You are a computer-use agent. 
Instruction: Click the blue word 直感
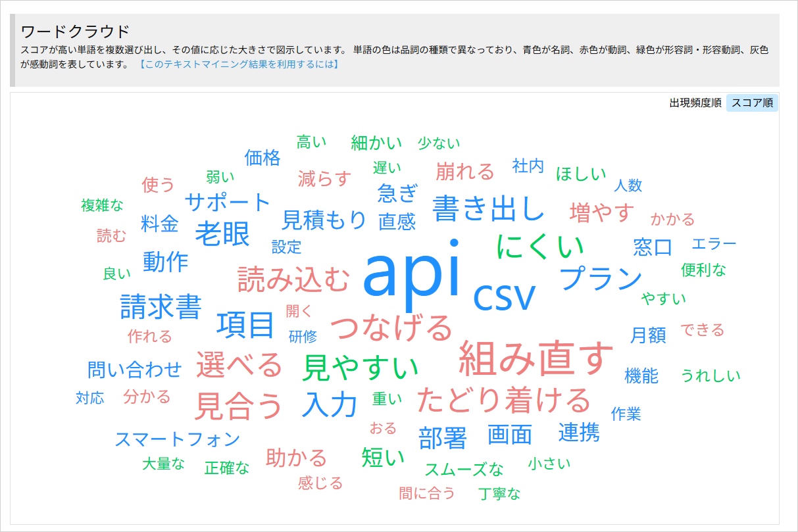[397, 221]
